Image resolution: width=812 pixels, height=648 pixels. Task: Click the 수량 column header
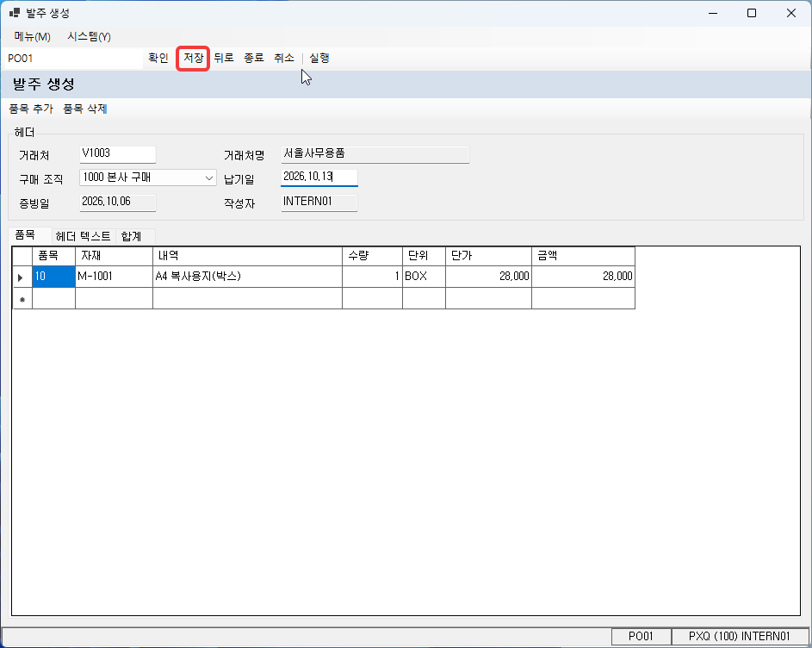point(372,256)
